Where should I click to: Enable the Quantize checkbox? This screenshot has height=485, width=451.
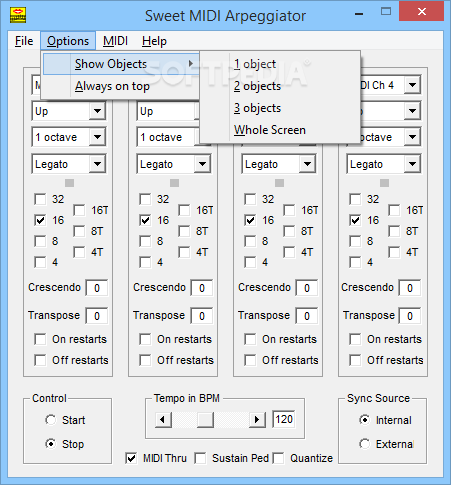point(278,458)
